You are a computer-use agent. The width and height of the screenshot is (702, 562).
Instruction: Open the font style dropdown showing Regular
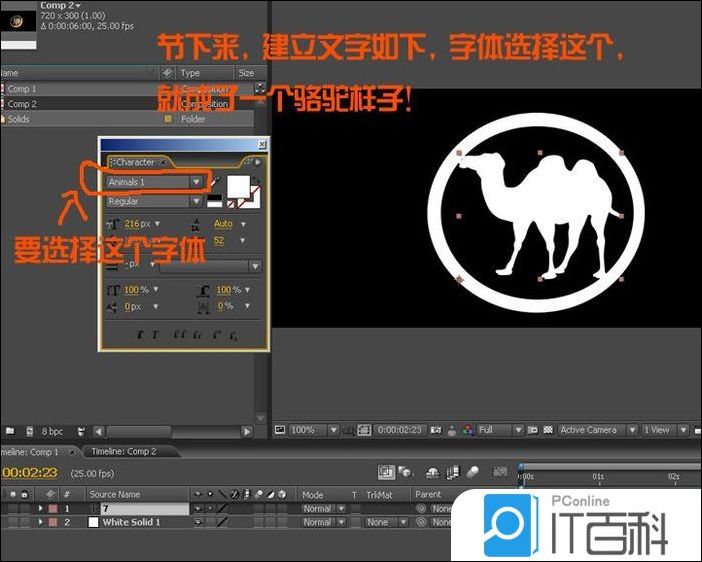[154, 202]
